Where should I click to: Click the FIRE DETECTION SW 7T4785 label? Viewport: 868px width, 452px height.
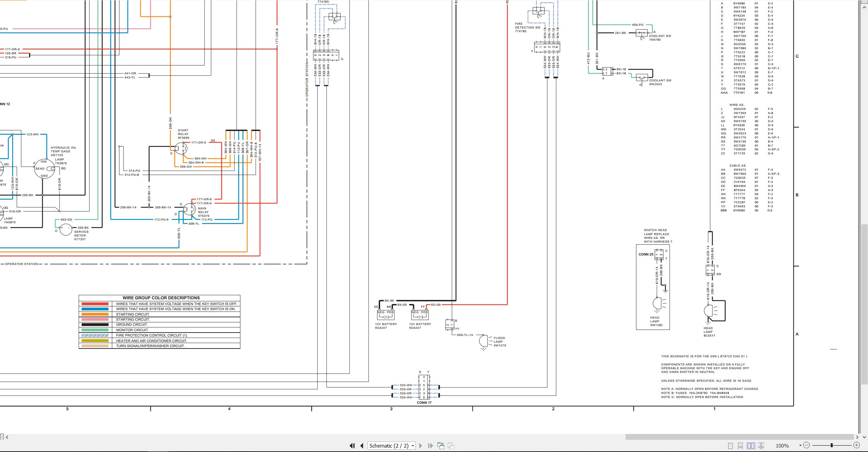point(528,27)
